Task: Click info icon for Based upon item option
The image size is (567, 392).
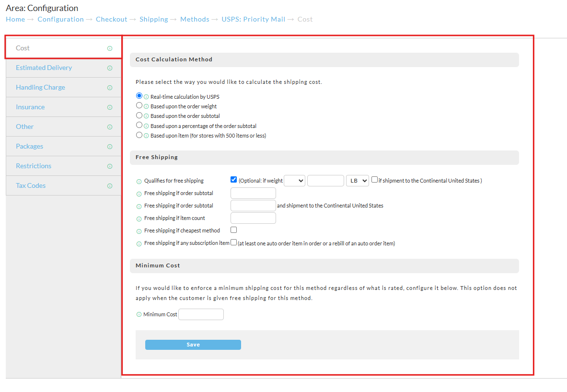Action: (146, 136)
